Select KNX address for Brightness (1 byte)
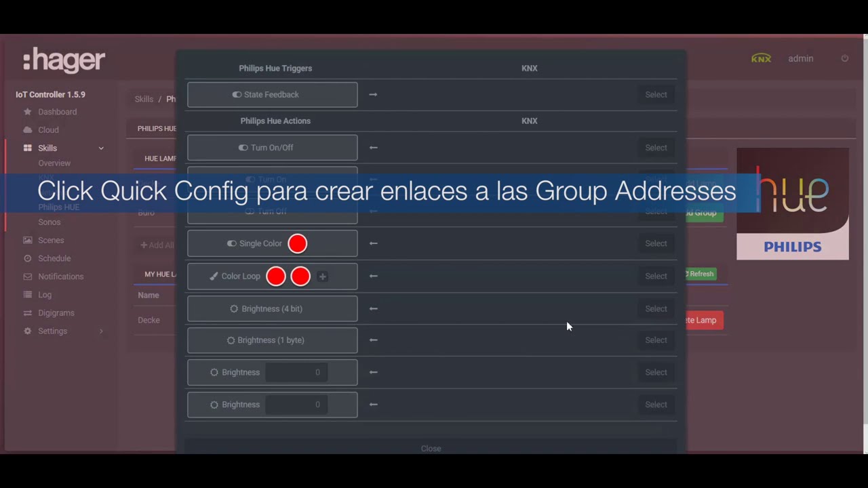 coord(656,340)
